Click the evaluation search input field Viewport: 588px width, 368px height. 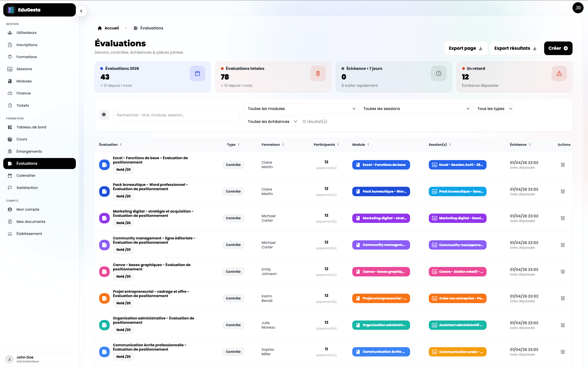176,115
